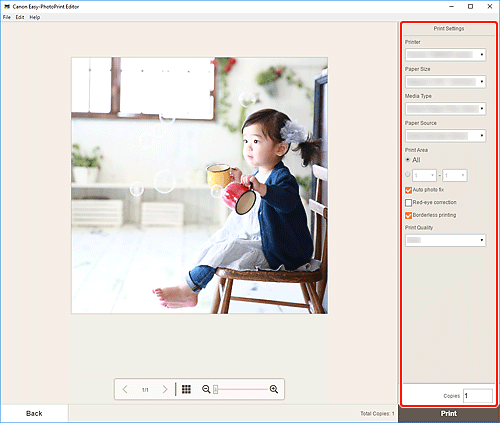Open the Edit menu
The width and height of the screenshot is (500, 423).
(x=20, y=17)
